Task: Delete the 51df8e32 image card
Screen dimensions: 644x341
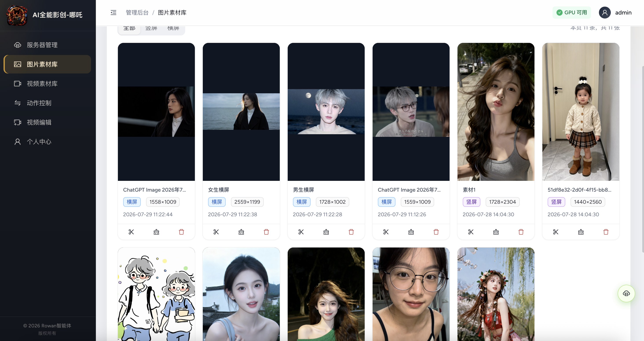Action: tap(606, 232)
